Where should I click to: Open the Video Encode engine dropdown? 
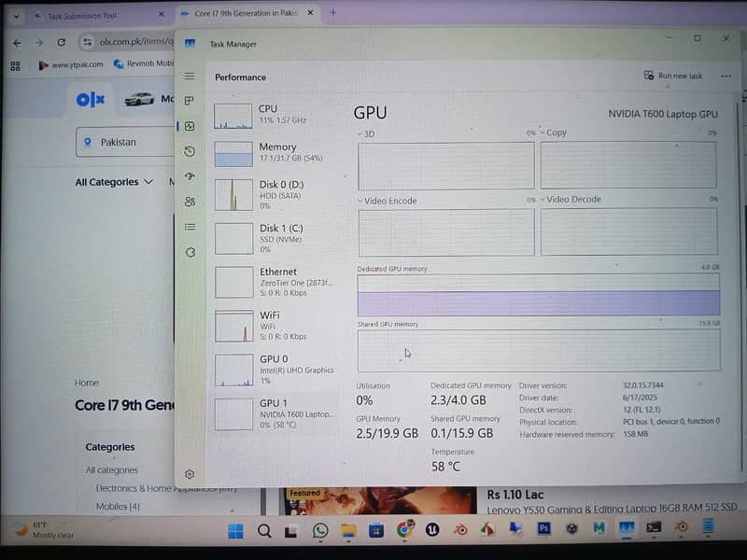pos(360,201)
